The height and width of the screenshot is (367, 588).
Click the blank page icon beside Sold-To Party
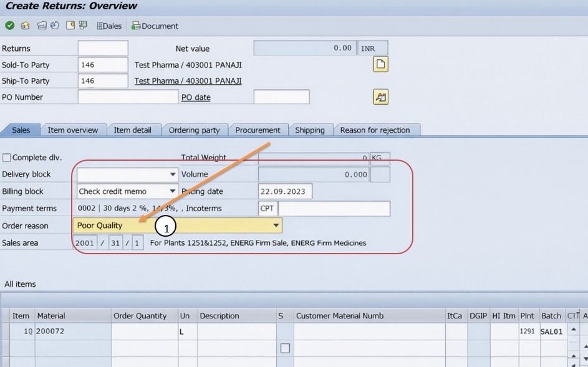click(x=380, y=64)
